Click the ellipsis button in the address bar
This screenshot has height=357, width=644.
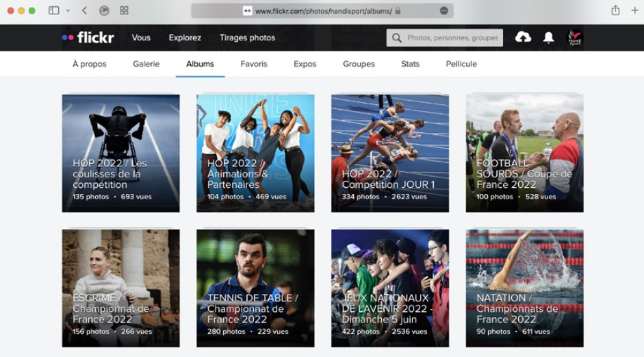(x=444, y=11)
